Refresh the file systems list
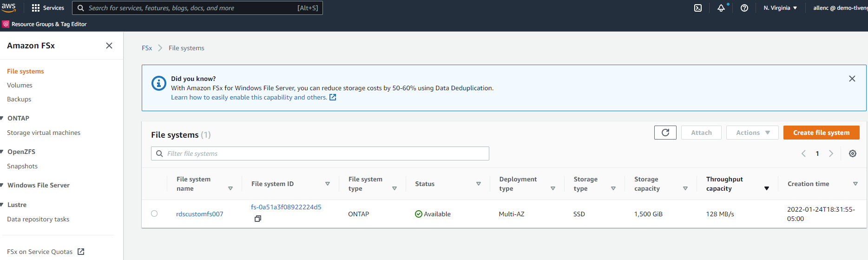 pos(665,133)
